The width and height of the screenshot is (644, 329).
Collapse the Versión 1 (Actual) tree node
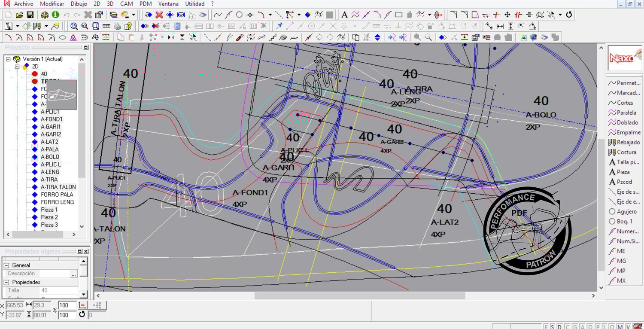pos(8,59)
